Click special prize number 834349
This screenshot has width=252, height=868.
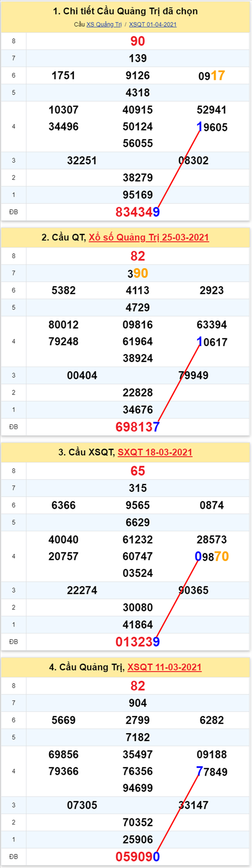click(138, 212)
